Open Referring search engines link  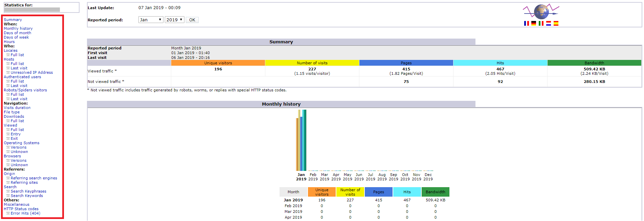pos(34,178)
